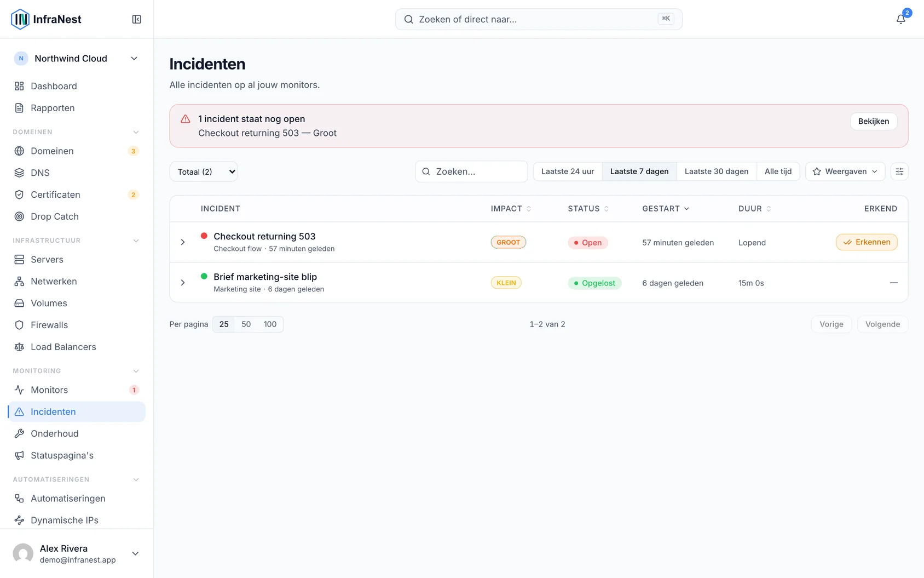Click the Dynamische IPs icon

pyautogui.click(x=19, y=520)
